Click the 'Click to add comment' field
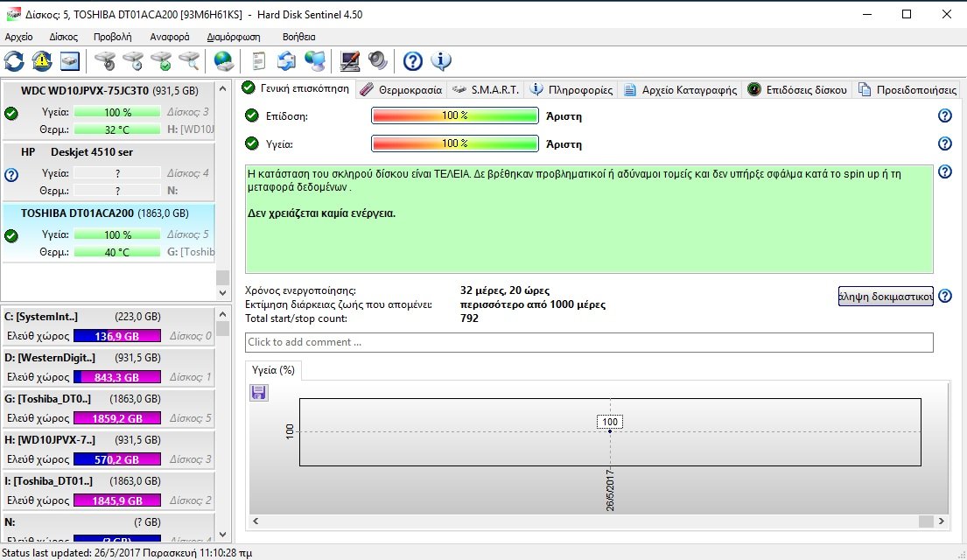The width and height of the screenshot is (967, 560). tap(588, 342)
